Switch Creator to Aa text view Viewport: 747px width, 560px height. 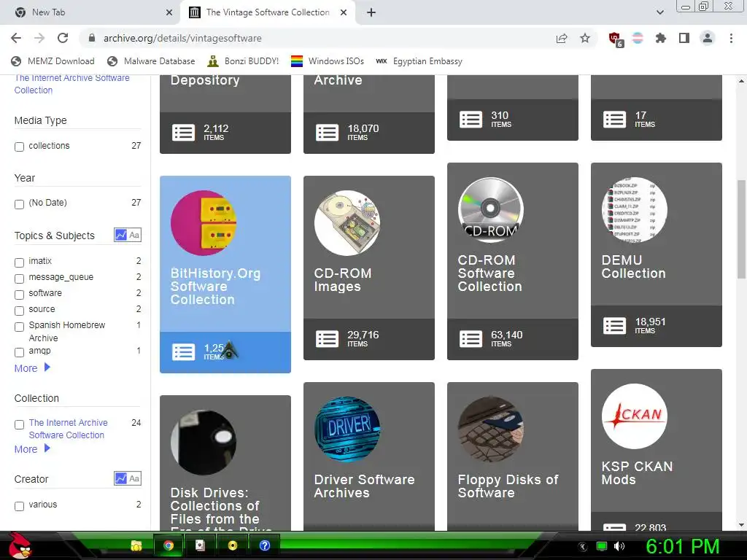point(134,478)
